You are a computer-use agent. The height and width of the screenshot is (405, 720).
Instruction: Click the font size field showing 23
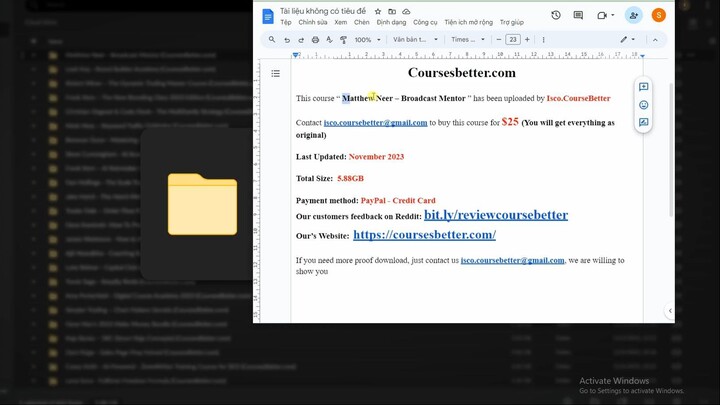(x=513, y=39)
